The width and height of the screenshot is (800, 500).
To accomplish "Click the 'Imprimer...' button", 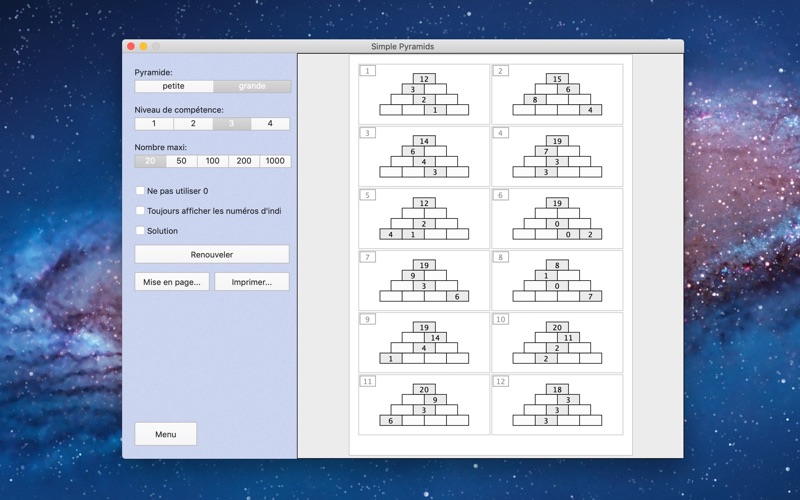I will (252, 282).
